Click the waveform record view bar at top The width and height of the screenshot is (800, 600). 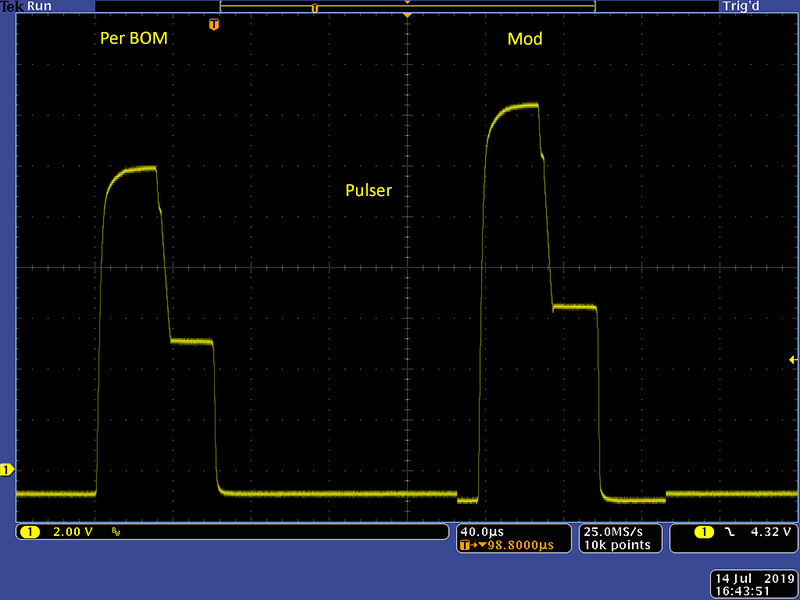click(x=407, y=7)
